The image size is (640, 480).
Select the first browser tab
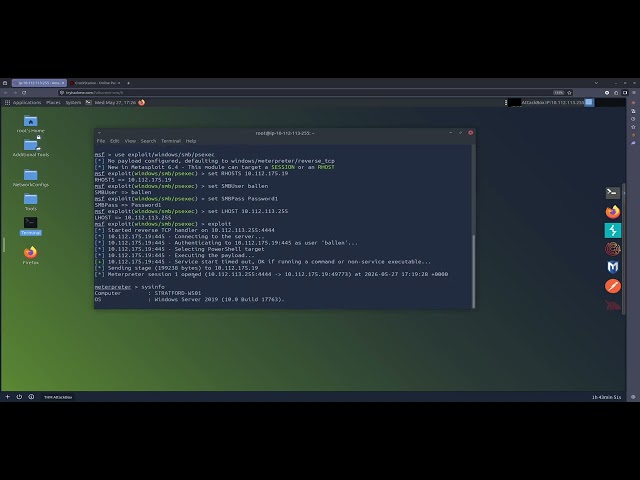tap(39, 83)
